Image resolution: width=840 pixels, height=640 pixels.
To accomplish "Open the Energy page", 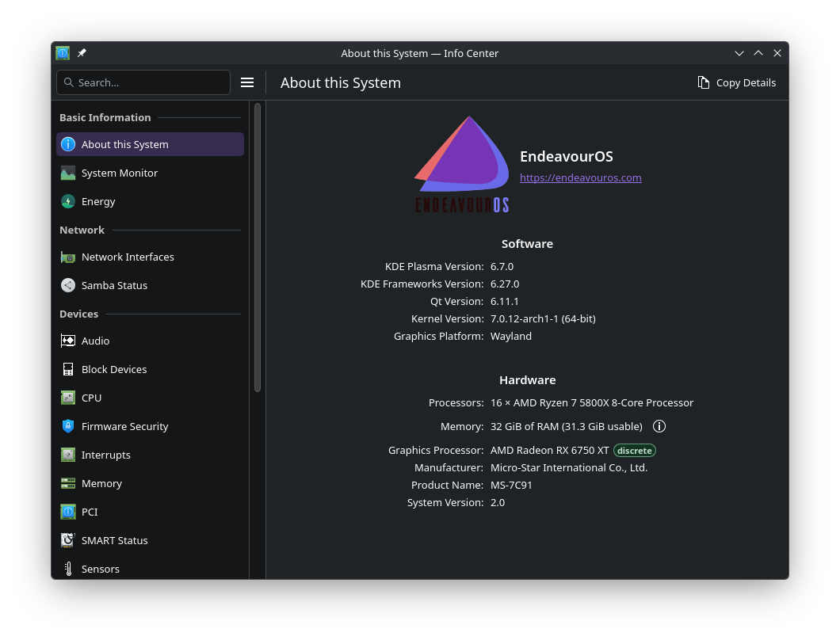I will pos(150,201).
